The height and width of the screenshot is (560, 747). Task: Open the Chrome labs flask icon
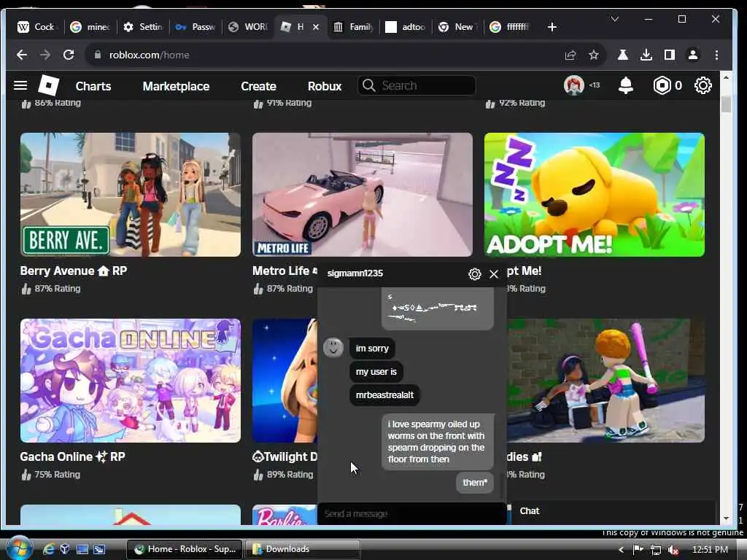click(622, 55)
